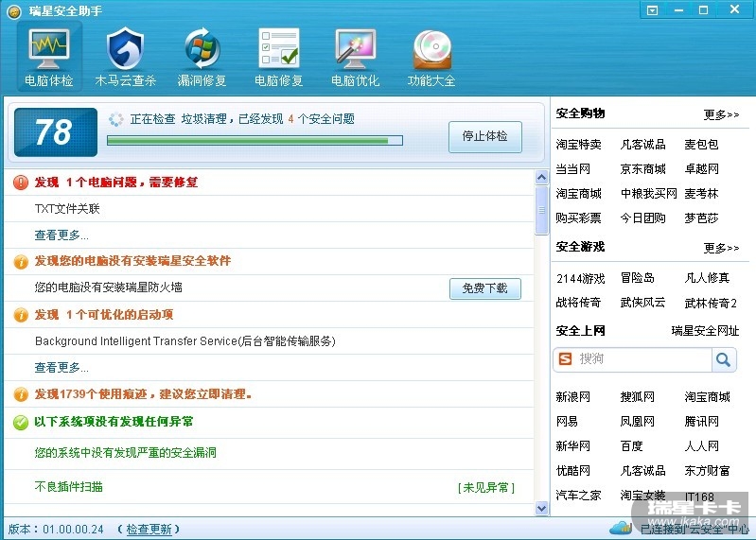Click 检查更新 link in status bar
Viewport: 756px width, 540px height.
pyautogui.click(x=149, y=530)
